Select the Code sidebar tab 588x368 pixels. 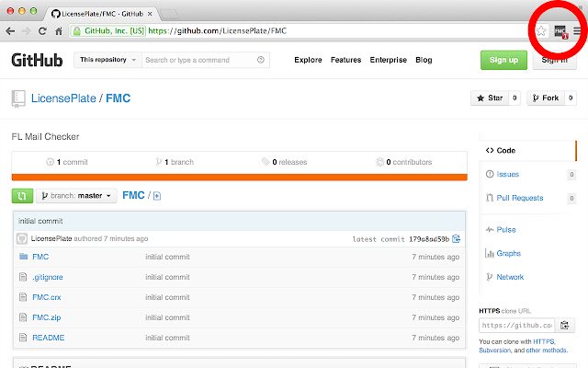(x=526, y=150)
